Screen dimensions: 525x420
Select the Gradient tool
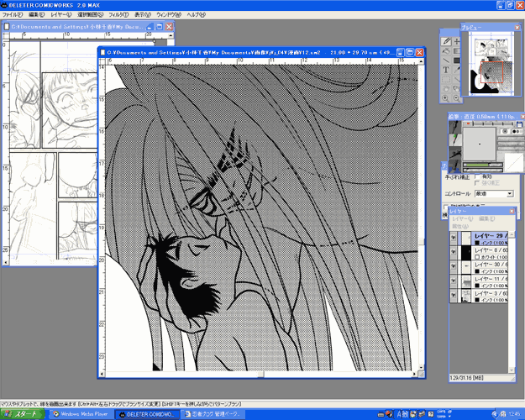(x=456, y=51)
